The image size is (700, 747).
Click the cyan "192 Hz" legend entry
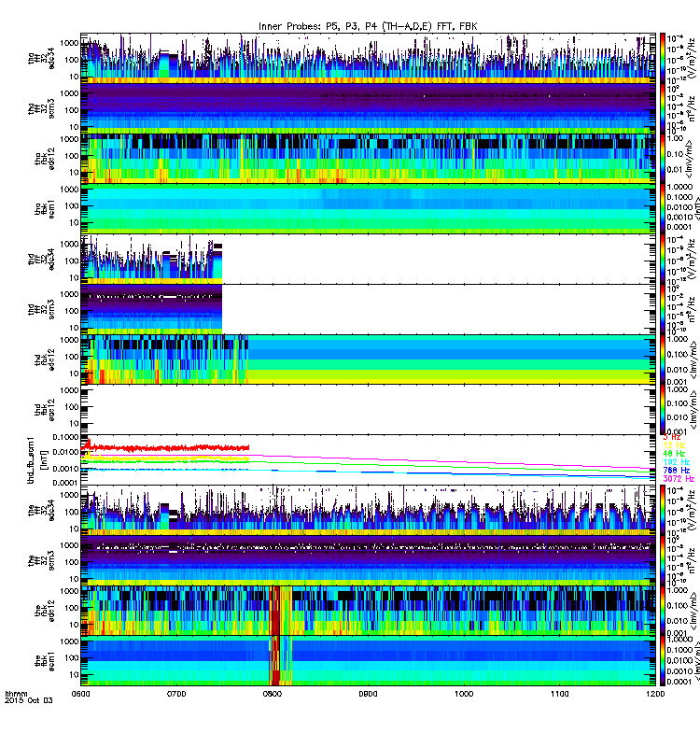pyautogui.click(x=676, y=461)
